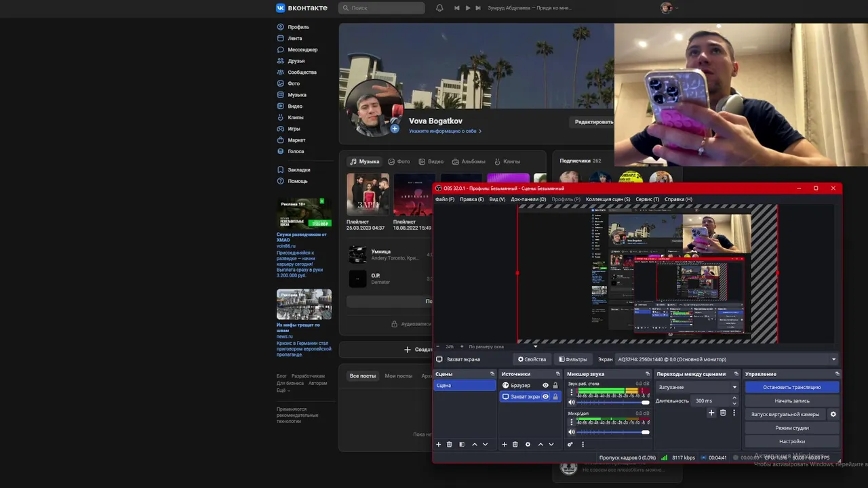Open VK notifications bell
This screenshot has height=488, width=868.
coord(439,8)
